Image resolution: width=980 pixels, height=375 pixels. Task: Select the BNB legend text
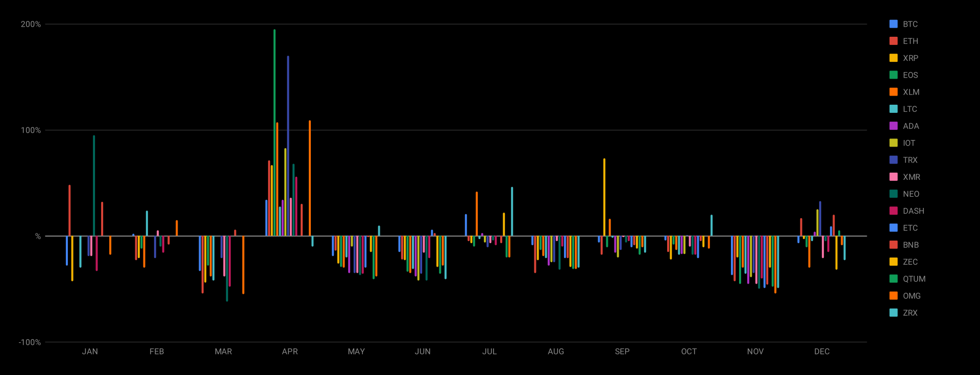pos(911,245)
